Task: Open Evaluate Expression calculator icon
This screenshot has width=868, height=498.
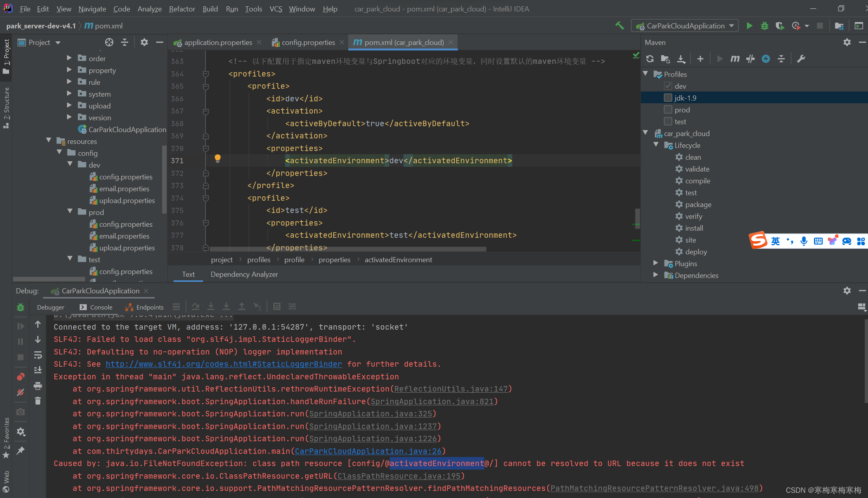Action: (x=277, y=306)
